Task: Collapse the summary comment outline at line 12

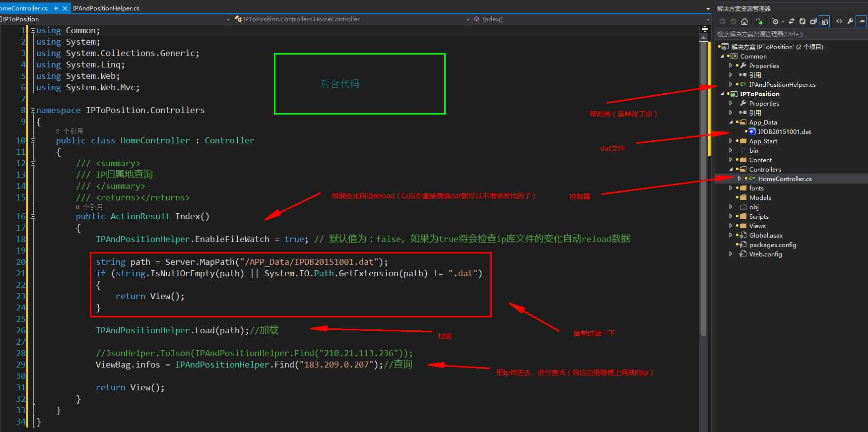Action: [x=33, y=163]
